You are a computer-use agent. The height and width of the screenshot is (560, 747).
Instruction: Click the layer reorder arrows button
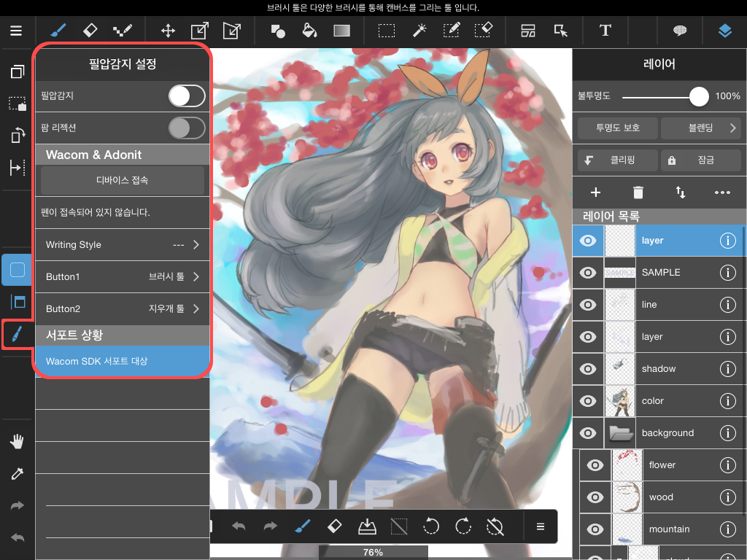pos(681,192)
